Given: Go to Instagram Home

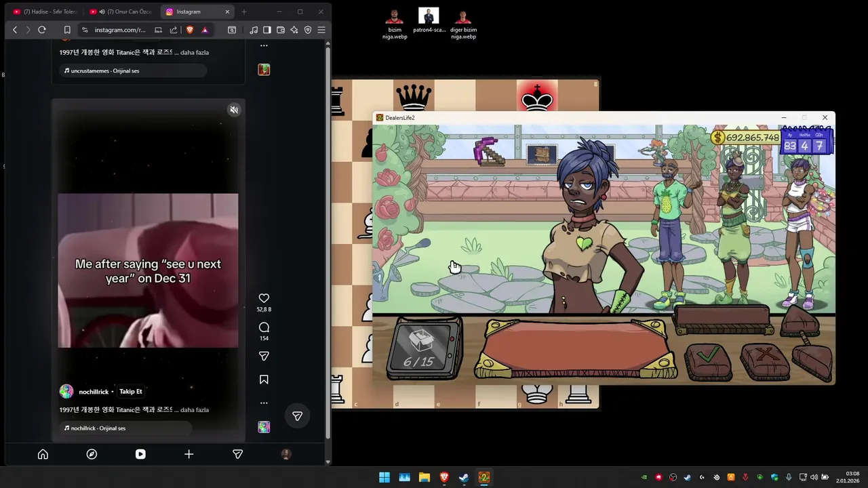Looking at the screenshot, I should pyautogui.click(x=43, y=454).
